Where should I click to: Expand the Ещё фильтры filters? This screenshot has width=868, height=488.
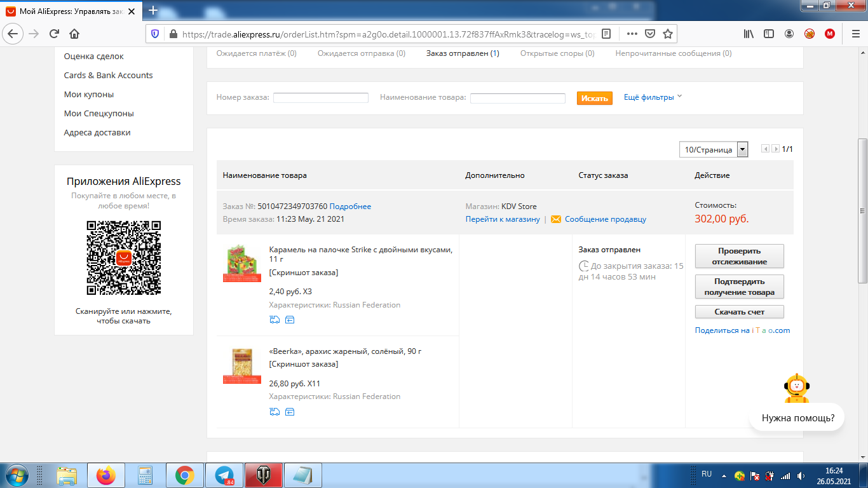[653, 97]
